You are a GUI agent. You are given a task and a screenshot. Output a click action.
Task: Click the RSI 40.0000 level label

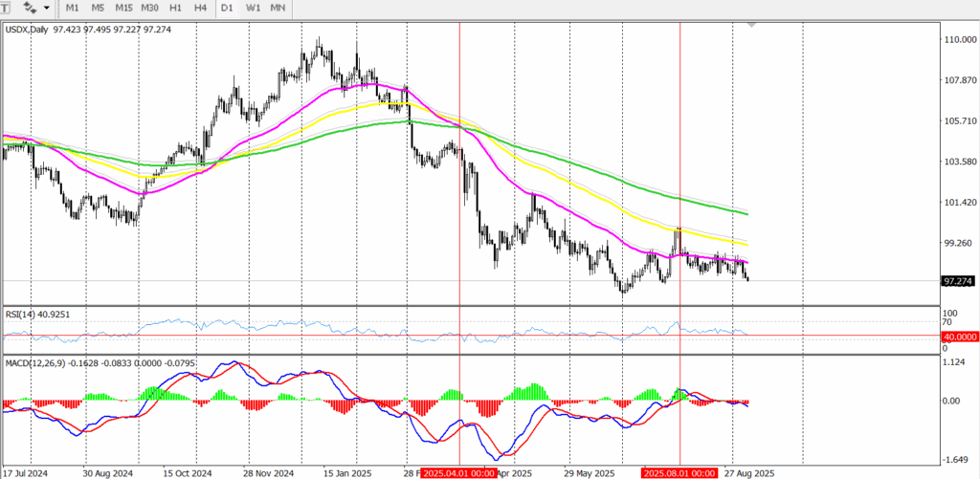point(958,337)
